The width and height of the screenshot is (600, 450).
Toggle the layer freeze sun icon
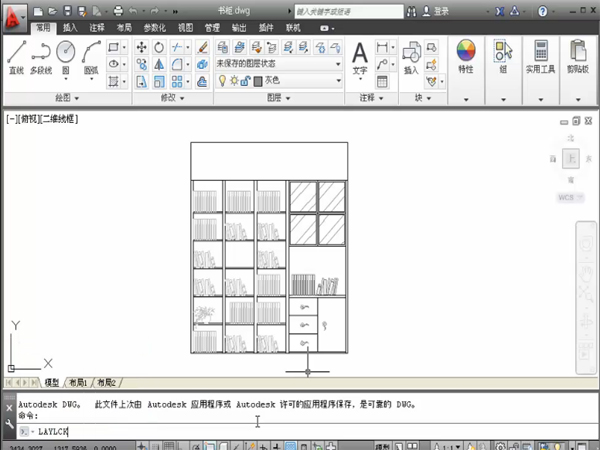pyautogui.click(x=234, y=81)
